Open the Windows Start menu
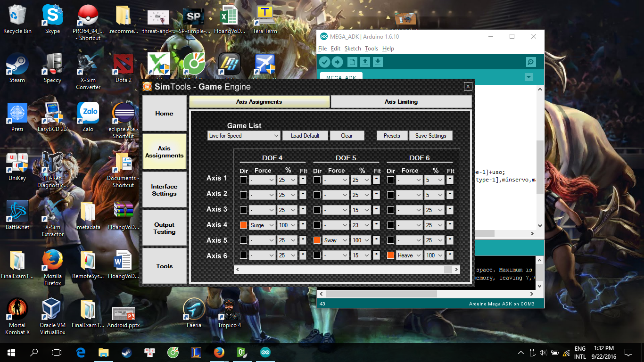The image size is (644, 362). point(11,352)
